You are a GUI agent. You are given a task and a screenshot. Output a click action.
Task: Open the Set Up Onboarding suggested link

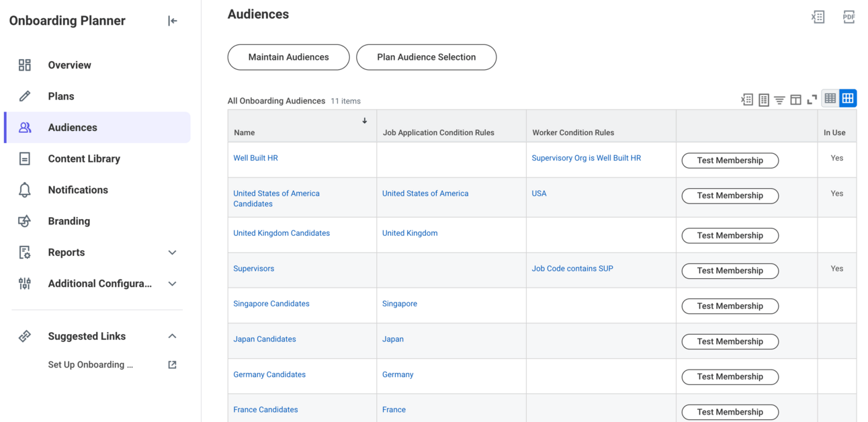pos(90,365)
